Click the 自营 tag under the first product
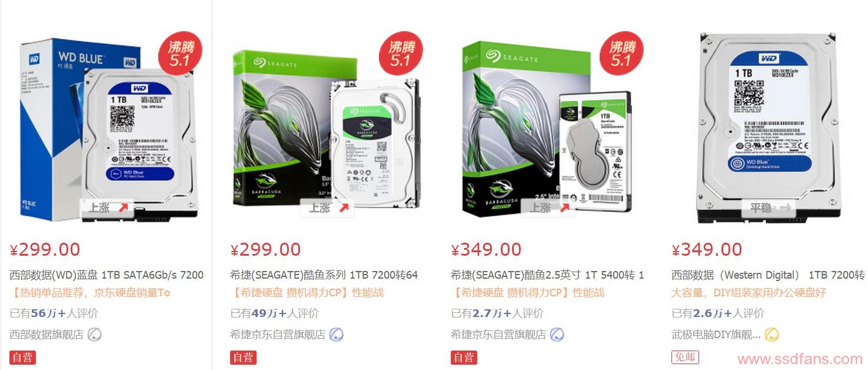Image resolution: width=868 pixels, height=370 pixels. coord(22,357)
